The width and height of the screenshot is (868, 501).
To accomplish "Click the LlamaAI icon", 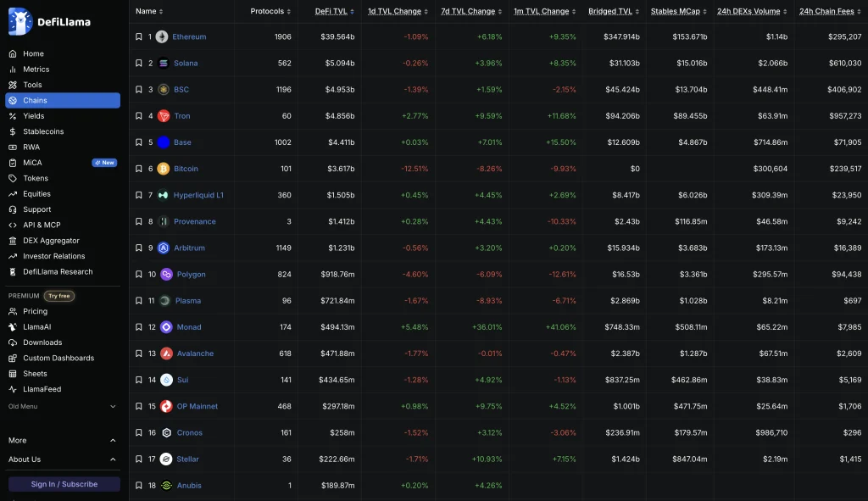I will 13,326.
